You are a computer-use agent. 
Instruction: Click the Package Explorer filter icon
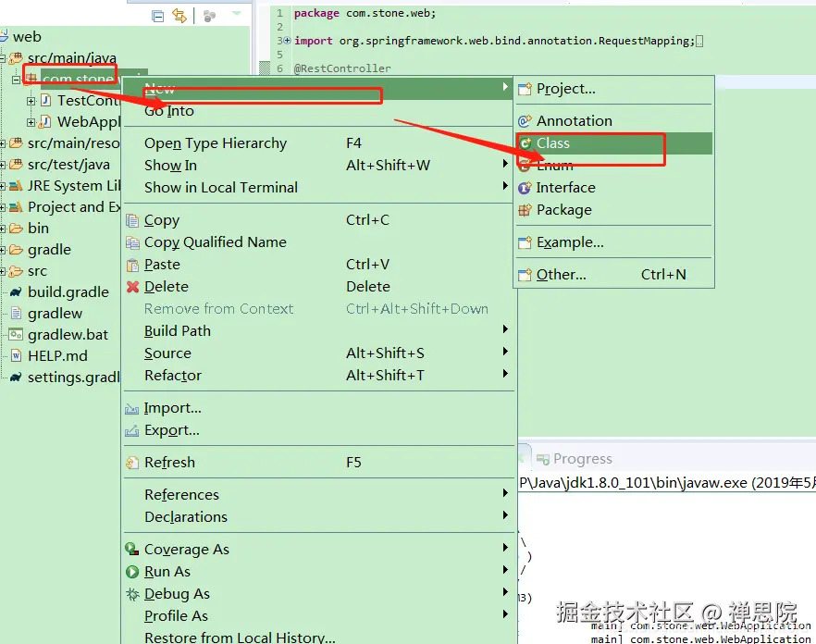tap(209, 16)
